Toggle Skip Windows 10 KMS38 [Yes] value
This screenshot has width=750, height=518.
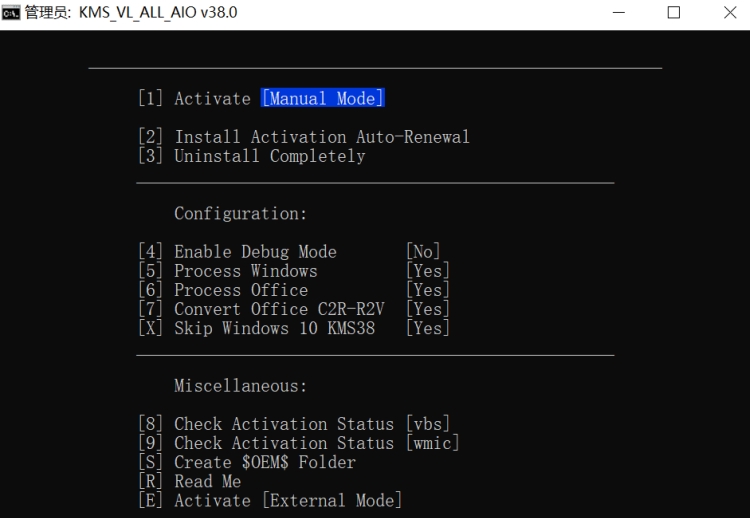(x=427, y=328)
